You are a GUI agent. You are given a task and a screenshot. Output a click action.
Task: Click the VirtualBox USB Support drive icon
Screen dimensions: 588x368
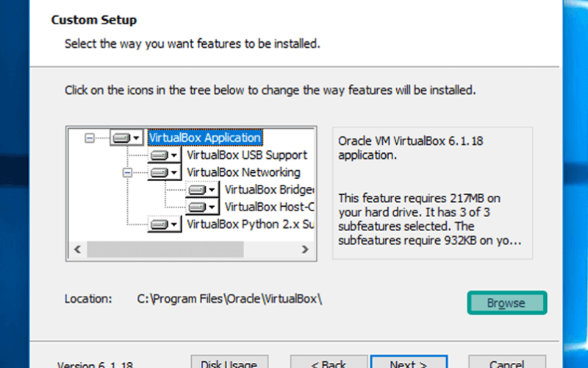pos(159,155)
